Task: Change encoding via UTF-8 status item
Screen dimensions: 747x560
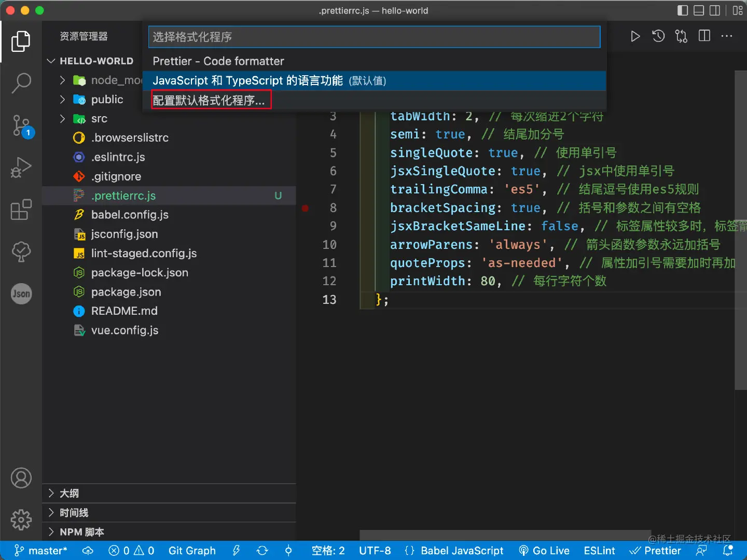Action: (375, 551)
